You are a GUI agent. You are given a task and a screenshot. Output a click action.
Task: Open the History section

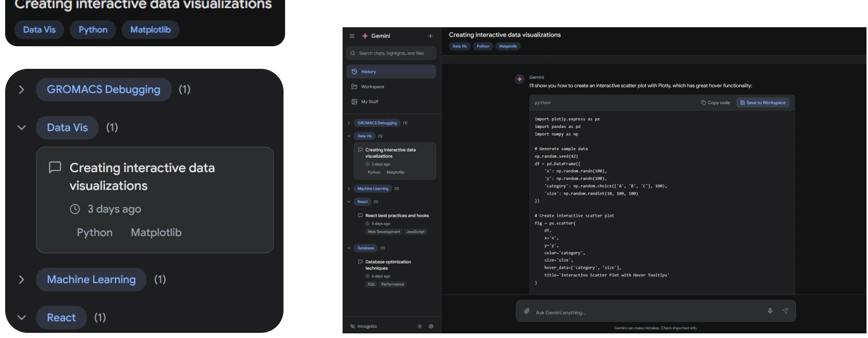[391, 71]
